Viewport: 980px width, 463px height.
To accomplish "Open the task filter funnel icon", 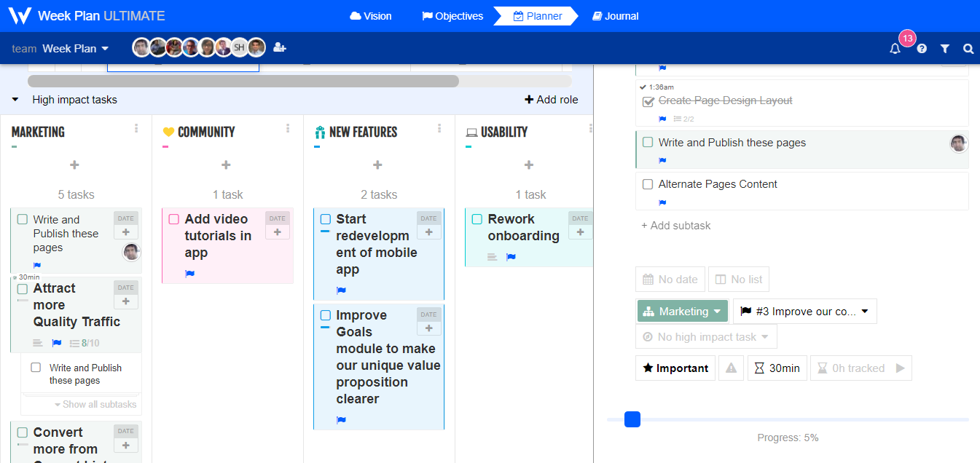I will tap(944, 48).
